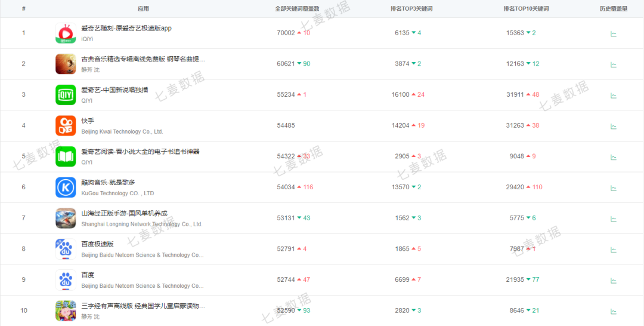Open history chart icon in 快手 row

[613, 126]
